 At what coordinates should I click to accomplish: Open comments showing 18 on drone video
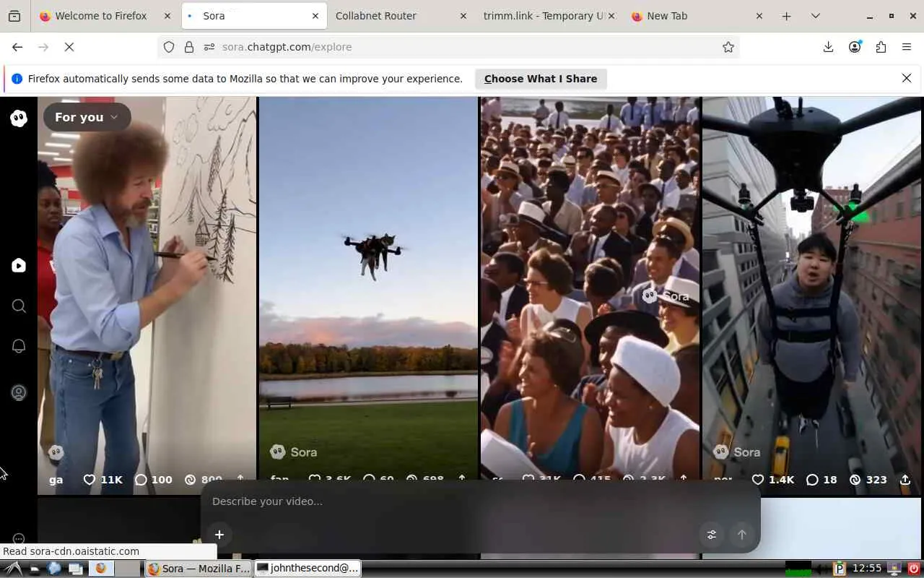821,480
